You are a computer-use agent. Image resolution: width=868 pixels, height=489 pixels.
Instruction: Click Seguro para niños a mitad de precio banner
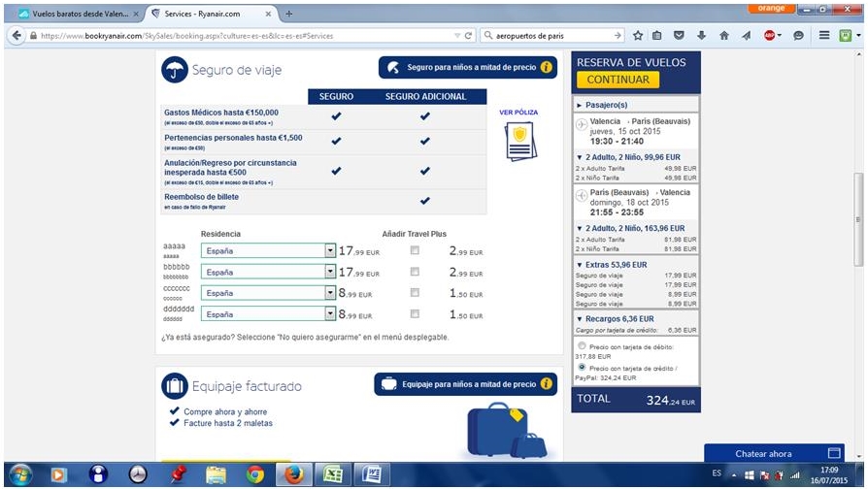point(468,67)
